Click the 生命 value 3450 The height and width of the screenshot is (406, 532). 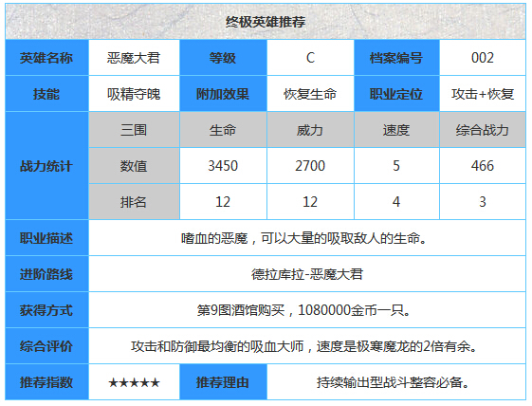pyautogui.click(x=223, y=166)
